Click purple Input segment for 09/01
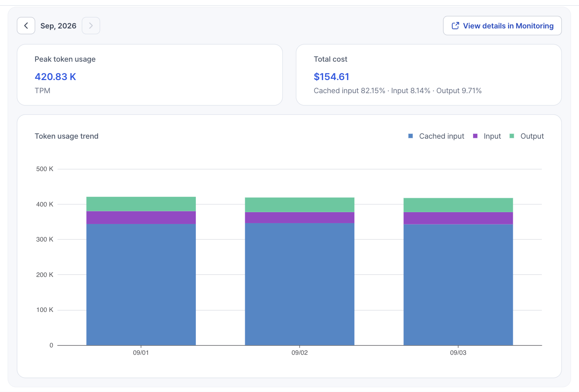This screenshot has width=579, height=392. pyautogui.click(x=141, y=217)
